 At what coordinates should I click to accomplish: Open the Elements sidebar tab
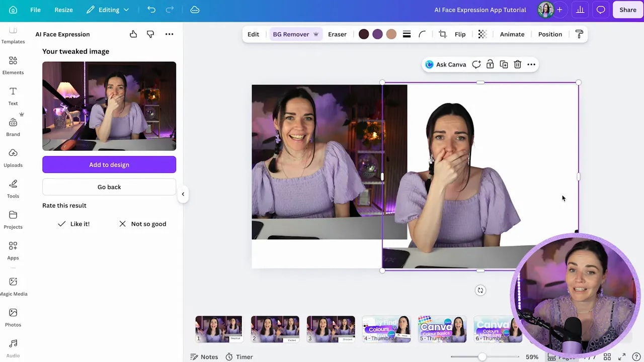click(13, 65)
